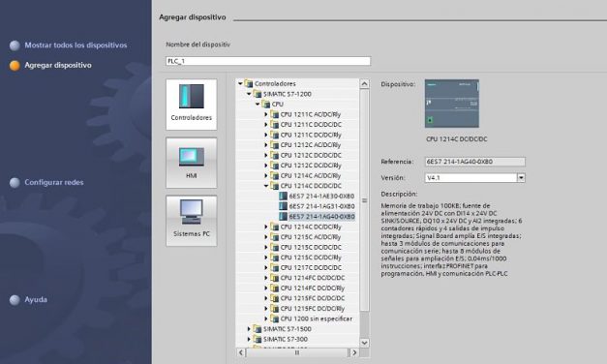Click the CPU 1212C DC/DC/DC folder icon

(x=275, y=155)
